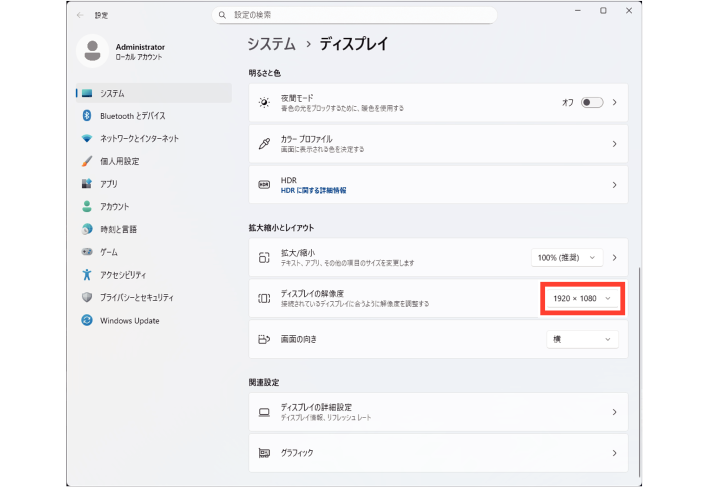Open the 1920 × 1080 resolution dropdown
Screen dimensions: 708x487
pos(583,299)
